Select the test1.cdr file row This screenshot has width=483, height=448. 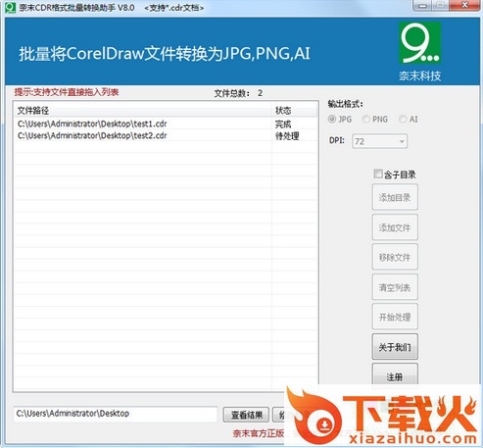pyautogui.click(x=166, y=124)
